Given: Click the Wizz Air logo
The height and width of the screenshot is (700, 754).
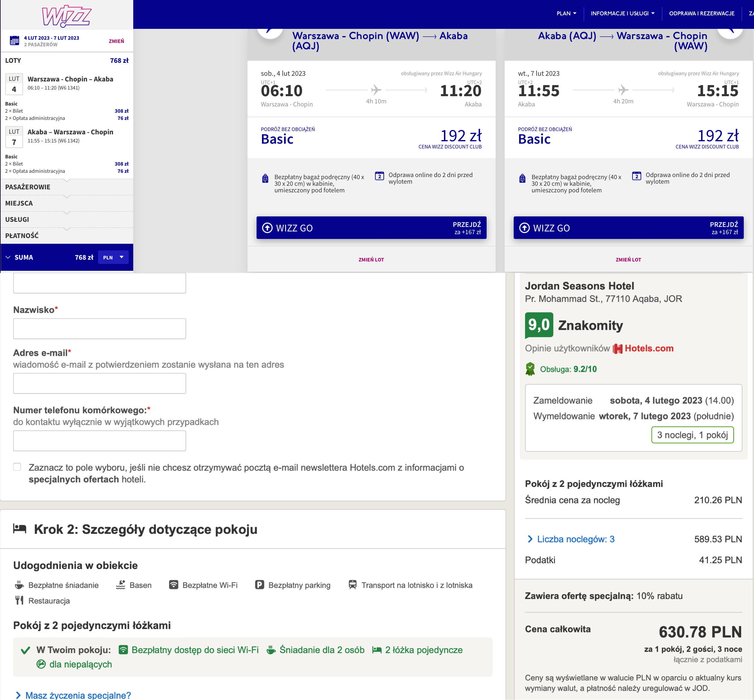Looking at the screenshot, I should [x=66, y=16].
